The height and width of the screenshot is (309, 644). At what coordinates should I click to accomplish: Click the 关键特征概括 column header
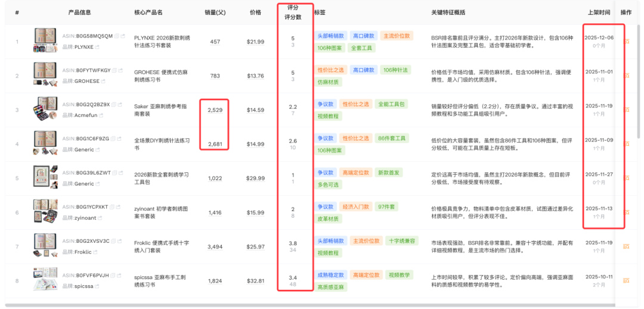pyautogui.click(x=448, y=13)
